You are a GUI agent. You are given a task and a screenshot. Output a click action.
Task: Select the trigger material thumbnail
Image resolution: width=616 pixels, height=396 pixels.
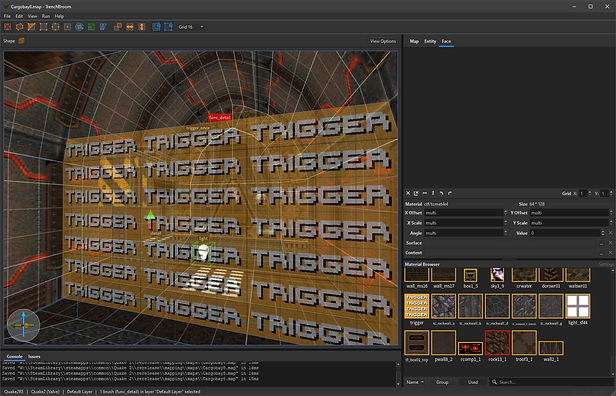[x=416, y=306]
